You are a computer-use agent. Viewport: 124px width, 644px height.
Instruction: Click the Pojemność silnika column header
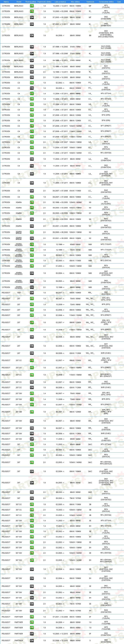[x=44, y=2]
